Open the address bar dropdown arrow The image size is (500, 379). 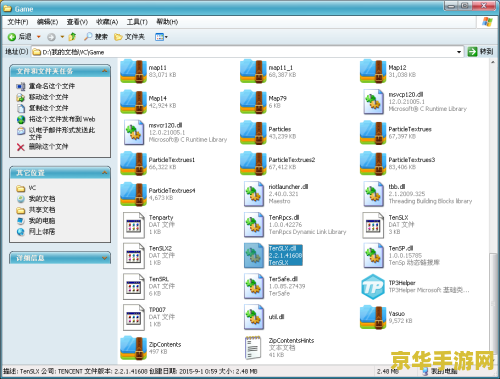(x=459, y=52)
